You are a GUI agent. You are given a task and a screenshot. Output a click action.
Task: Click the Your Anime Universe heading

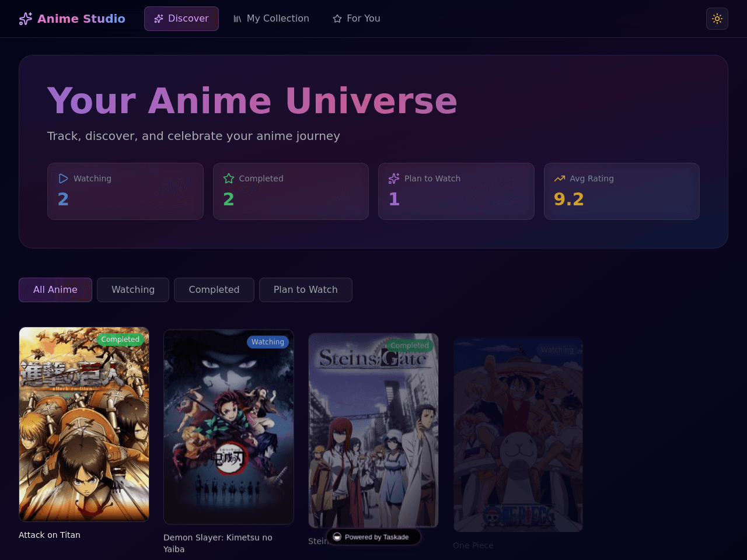pyautogui.click(x=252, y=100)
